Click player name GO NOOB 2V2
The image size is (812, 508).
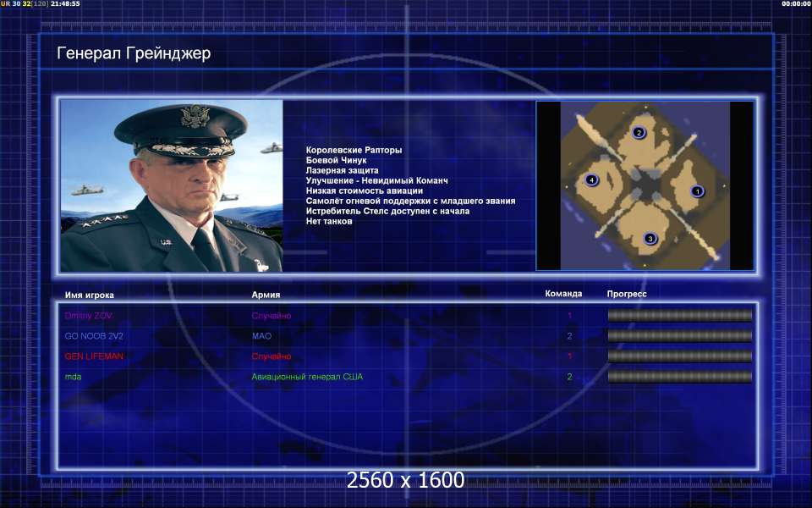[94, 336]
